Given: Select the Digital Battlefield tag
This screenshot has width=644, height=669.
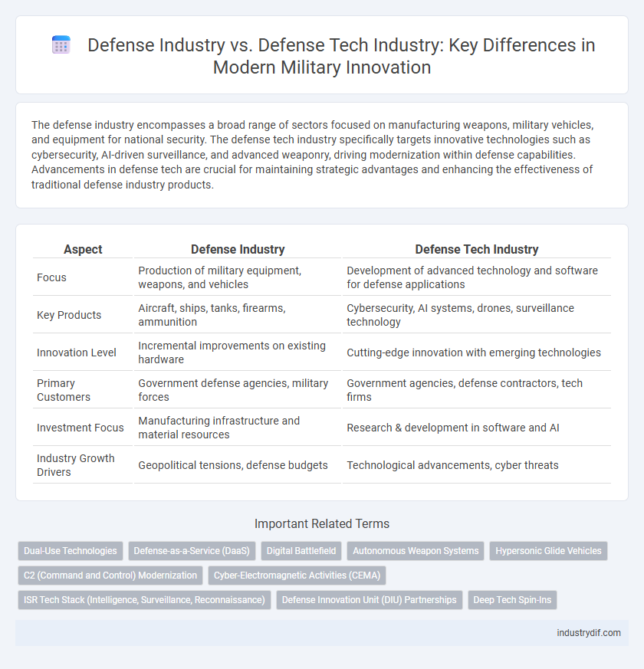Looking at the screenshot, I should tap(301, 551).
